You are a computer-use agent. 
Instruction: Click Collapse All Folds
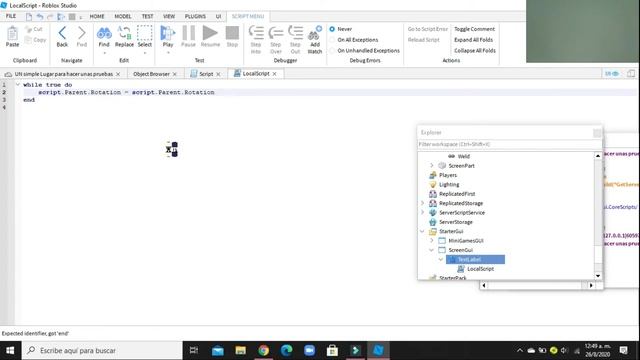[475, 51]
